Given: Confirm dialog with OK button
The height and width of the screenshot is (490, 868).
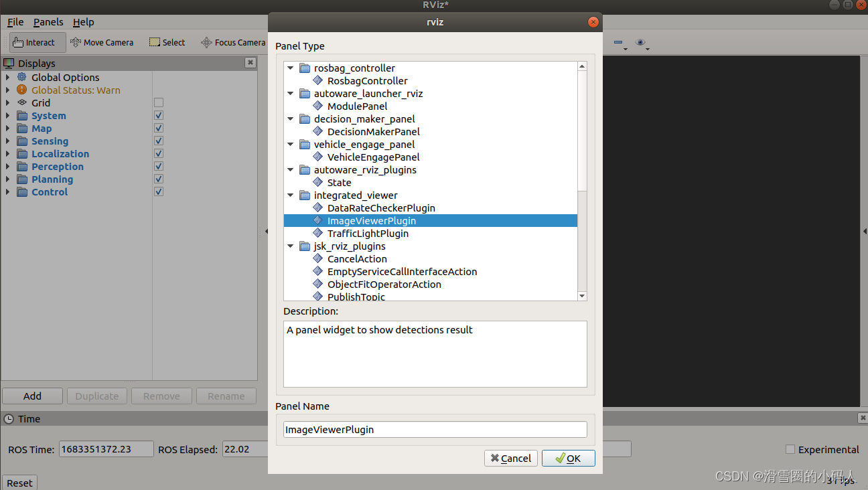Looking at the screenshot, I should pos(568,458).
